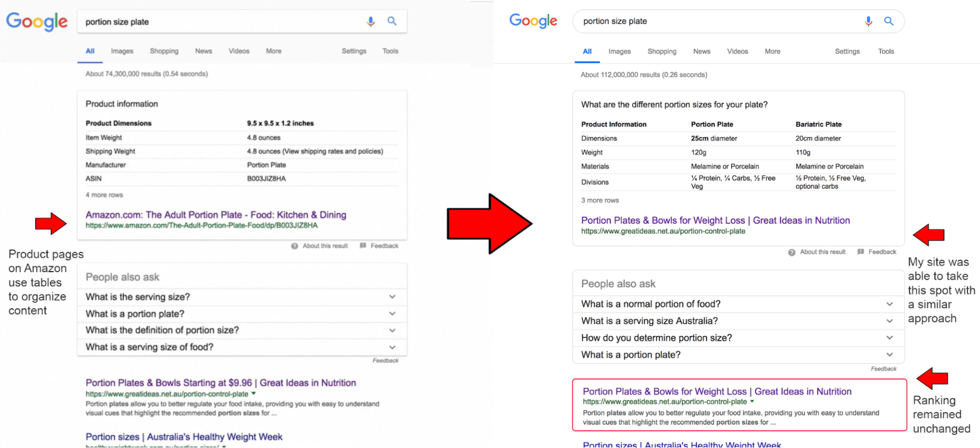Open URL dropdown arrow of boxed right greatideas result
This screenshot has height=448, width=980.
pyautogui.click(x=752, y=402)
